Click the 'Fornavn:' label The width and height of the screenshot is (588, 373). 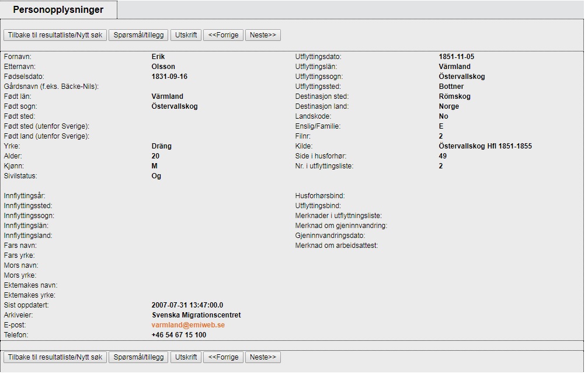[x=18, y=57]
